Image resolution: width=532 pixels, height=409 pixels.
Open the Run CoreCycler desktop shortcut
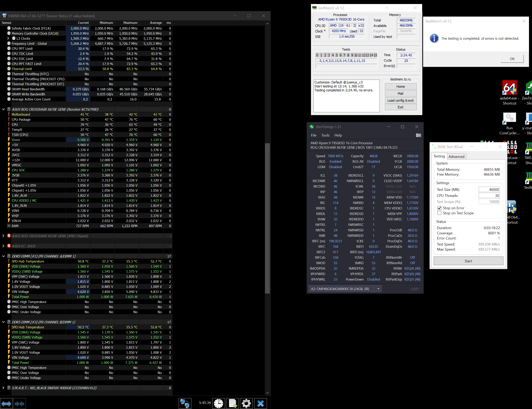[509, 123]
